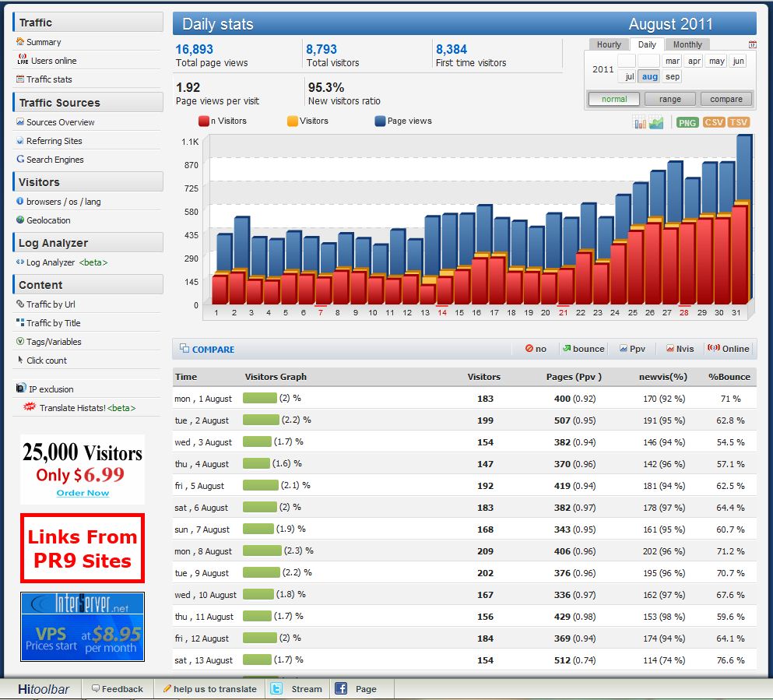The width and height of the screenshot is (773, 700).
Task: Download stats as CSV
Action: tap(713, 122)
